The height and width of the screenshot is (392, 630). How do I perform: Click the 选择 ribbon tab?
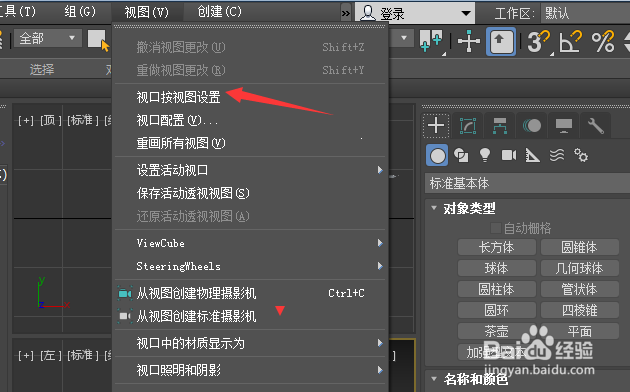[42, 69]
